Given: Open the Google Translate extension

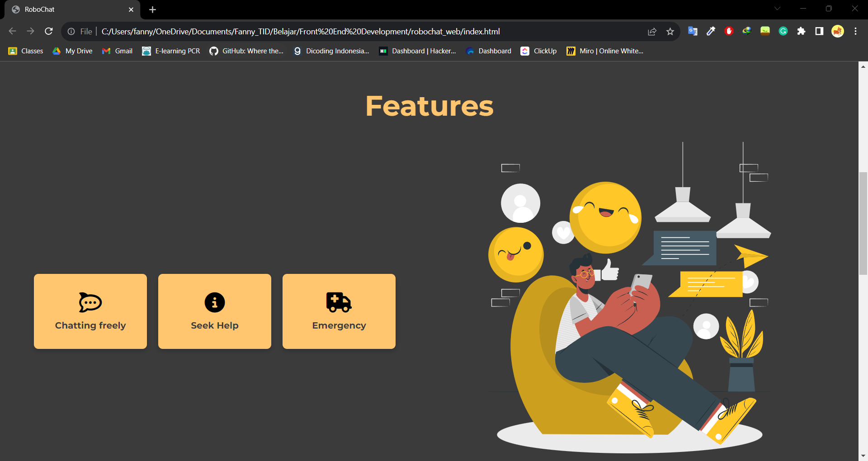Looking at the screenshot, I should click(x=693, y=31).
